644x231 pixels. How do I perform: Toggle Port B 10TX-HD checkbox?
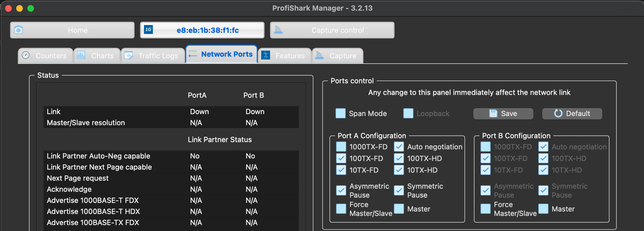[544, 170]
